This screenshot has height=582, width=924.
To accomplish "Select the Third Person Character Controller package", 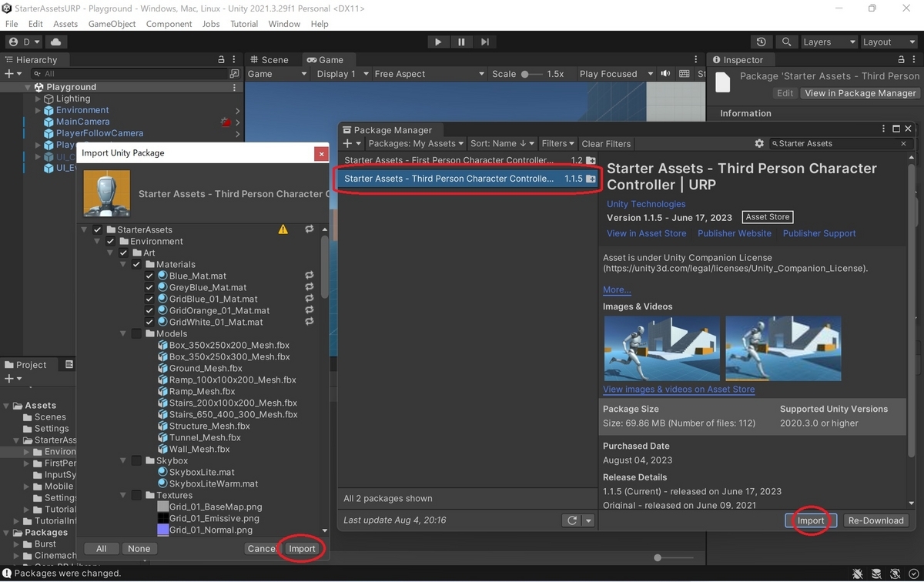I will (469, 179).
